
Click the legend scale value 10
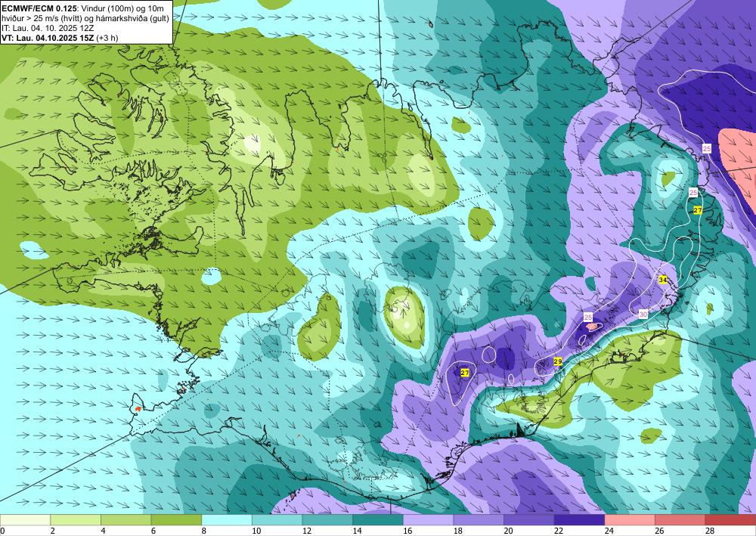256,531
